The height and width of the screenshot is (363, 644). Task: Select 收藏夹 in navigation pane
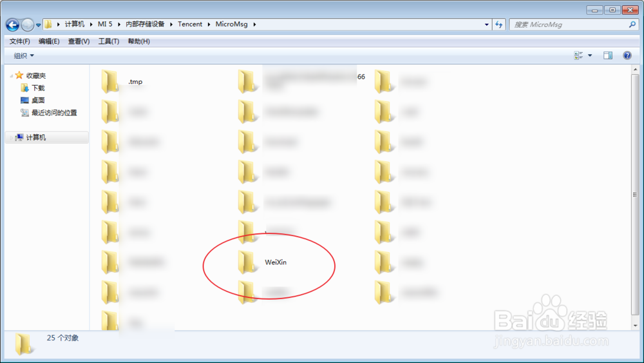click(36, 75)
